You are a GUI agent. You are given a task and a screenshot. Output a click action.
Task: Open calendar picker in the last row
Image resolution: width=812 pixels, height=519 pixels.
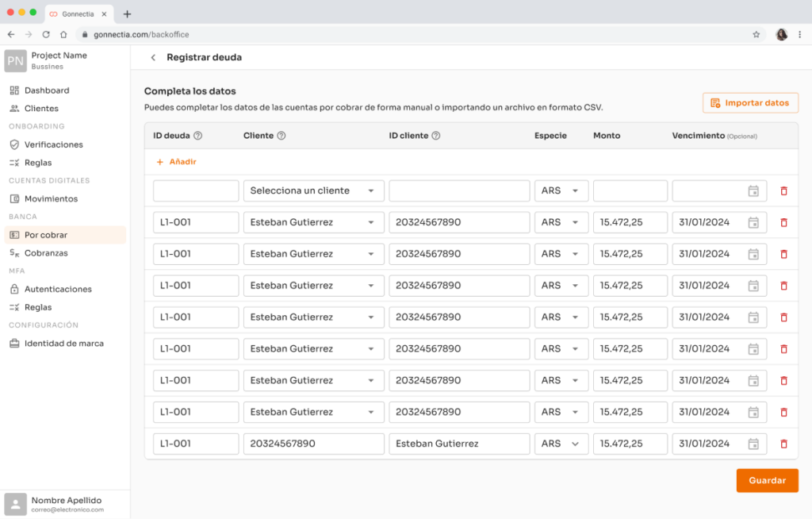(x=753, y=444)
